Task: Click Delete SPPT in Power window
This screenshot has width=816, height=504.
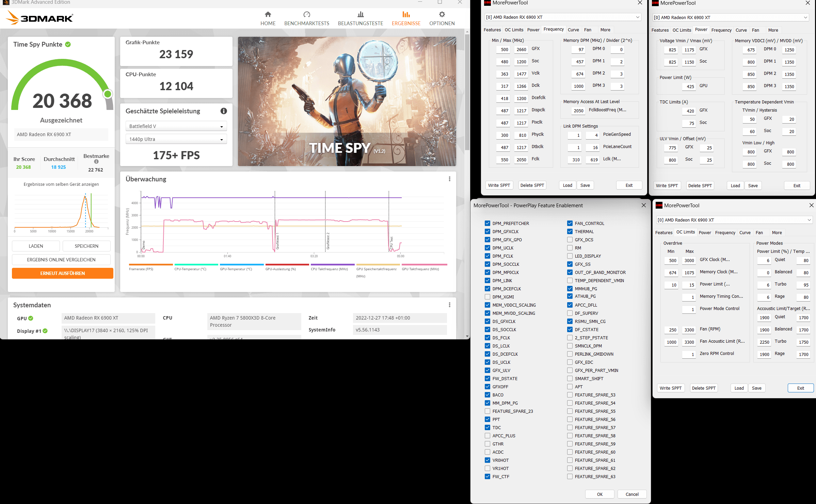Action: (x=700, y=185)
